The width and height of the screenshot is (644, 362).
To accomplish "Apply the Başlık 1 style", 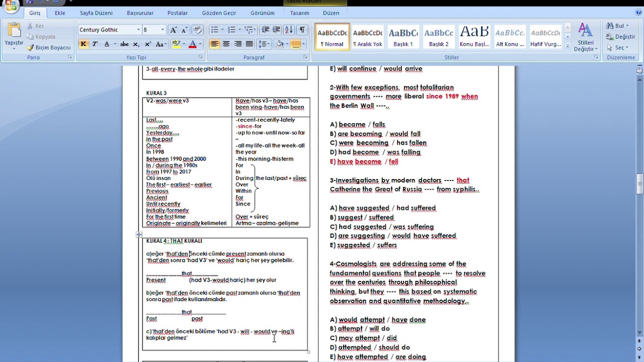I will pyautogui.click(x=403, y=37).
